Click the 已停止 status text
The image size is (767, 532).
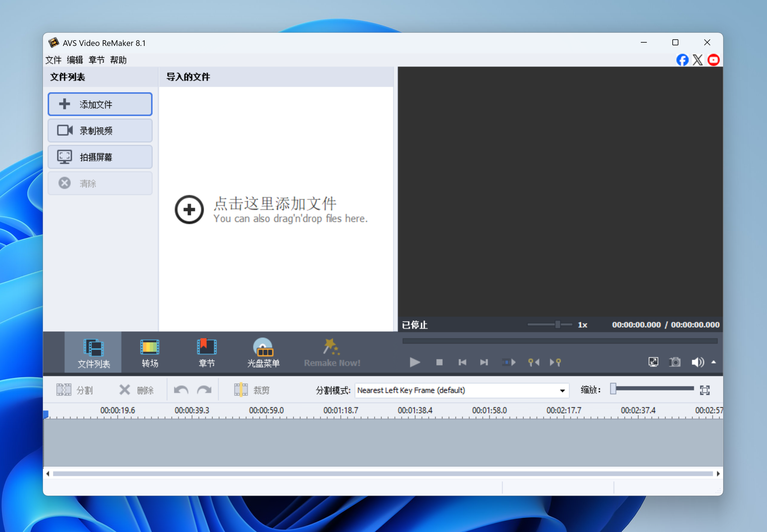415,325
